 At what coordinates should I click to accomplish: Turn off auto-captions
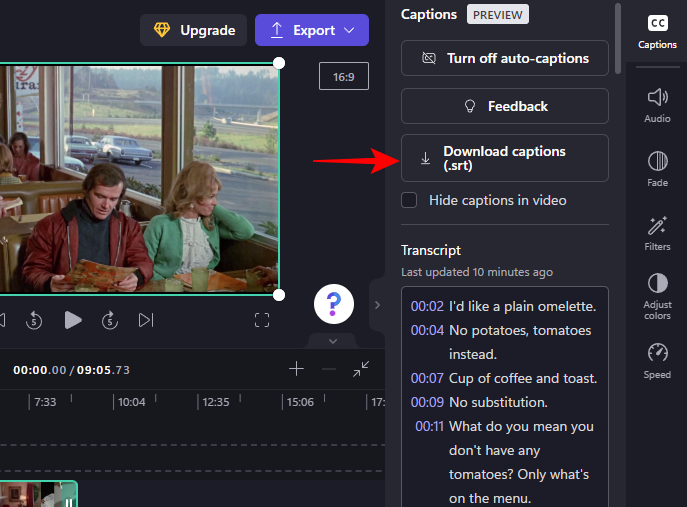505,58
